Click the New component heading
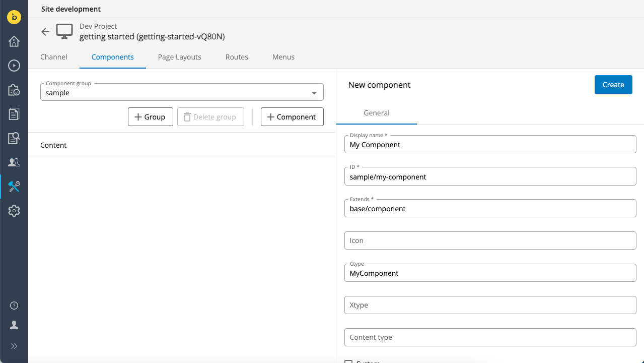644x363 pixels. (380, 85)
